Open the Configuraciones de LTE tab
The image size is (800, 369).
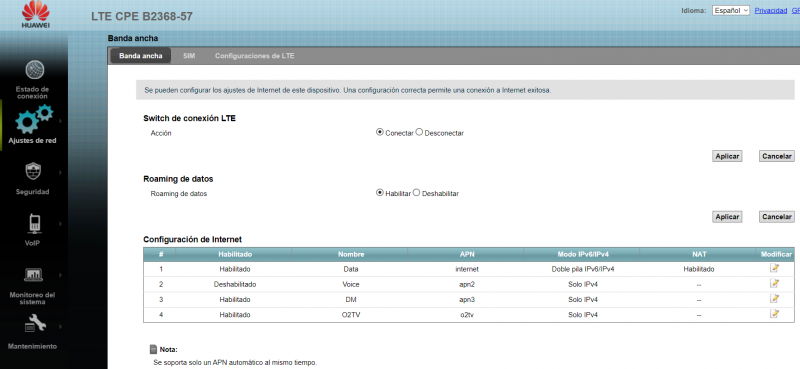[255, 56]
